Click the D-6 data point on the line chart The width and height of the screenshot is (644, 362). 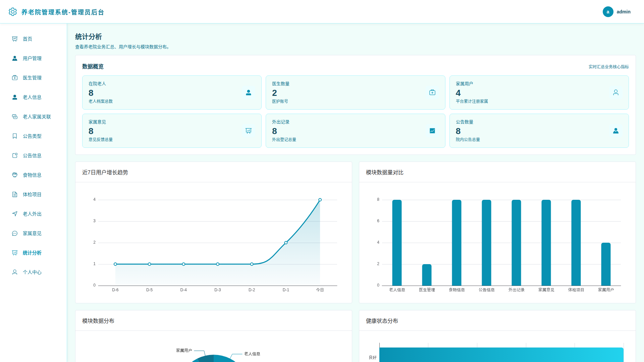pos(115,264)
